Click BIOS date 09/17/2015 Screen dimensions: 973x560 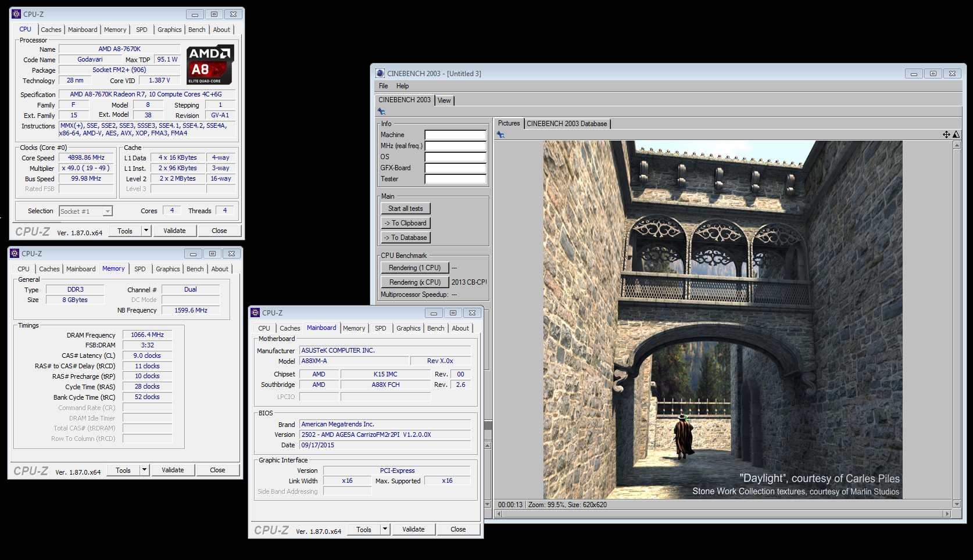coord(385,445)
